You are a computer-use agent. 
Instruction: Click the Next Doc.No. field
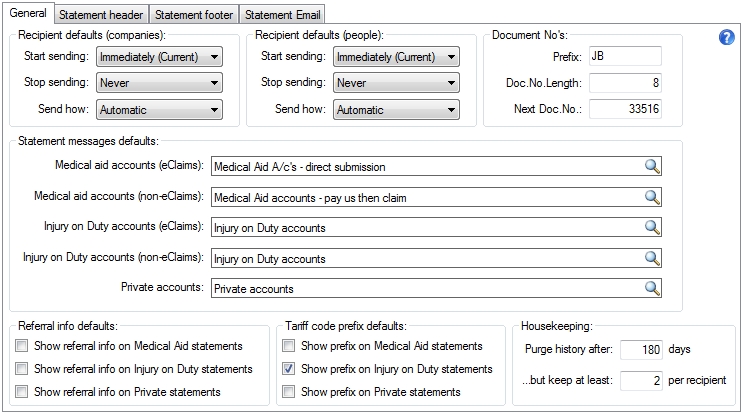coord(625,109)
